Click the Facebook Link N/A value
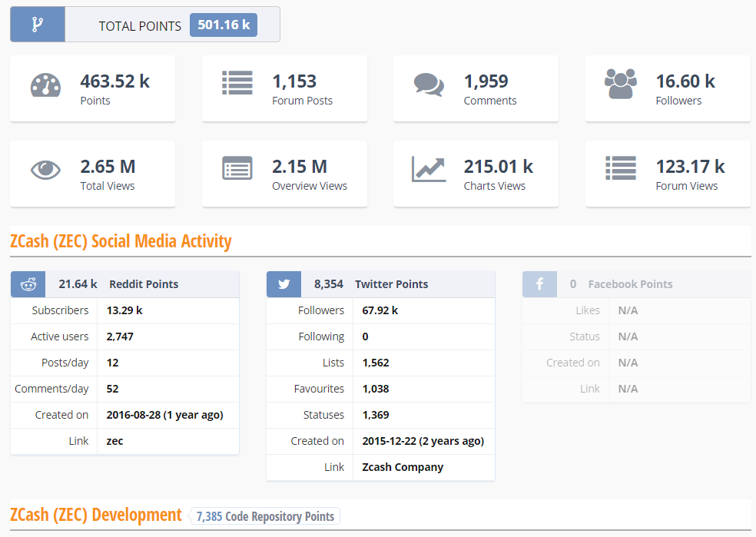This screenshot has width=756, height=537. pyautogui.click(x=628, y=389)
